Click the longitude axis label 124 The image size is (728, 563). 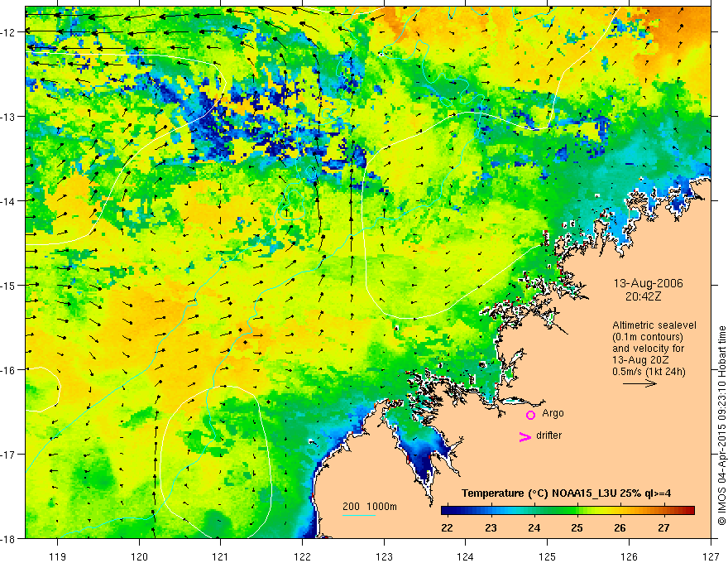465,556
